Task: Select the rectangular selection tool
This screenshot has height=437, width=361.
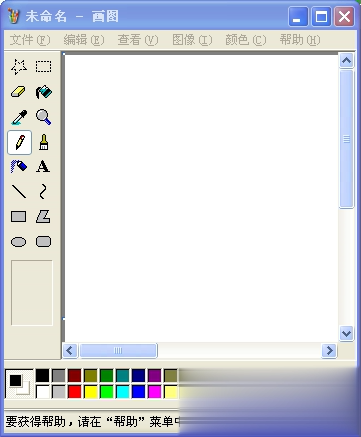Action: click(44, 67)
